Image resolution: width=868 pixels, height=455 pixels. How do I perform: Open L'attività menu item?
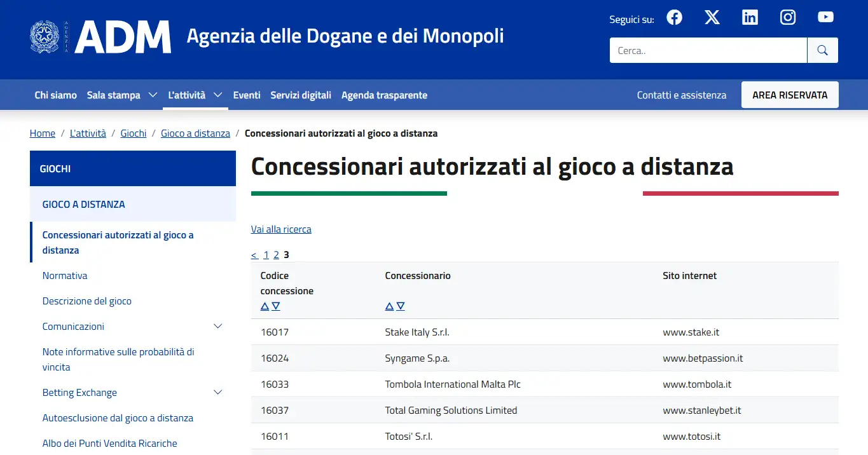click(186, 95)
